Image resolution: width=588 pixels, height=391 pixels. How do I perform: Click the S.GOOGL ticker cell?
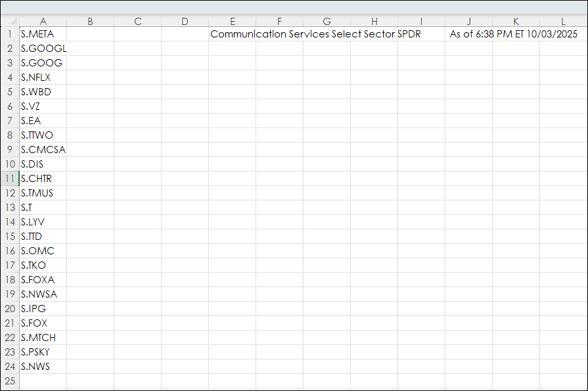click(43, 49)
